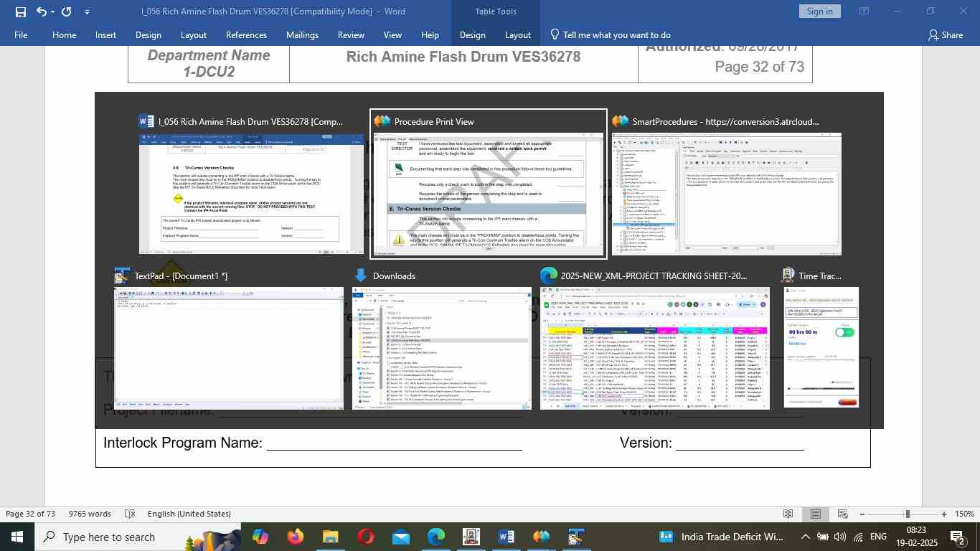980x551 pixels.
Task: Click the ENG input language indicator
Action: [878, 537]
